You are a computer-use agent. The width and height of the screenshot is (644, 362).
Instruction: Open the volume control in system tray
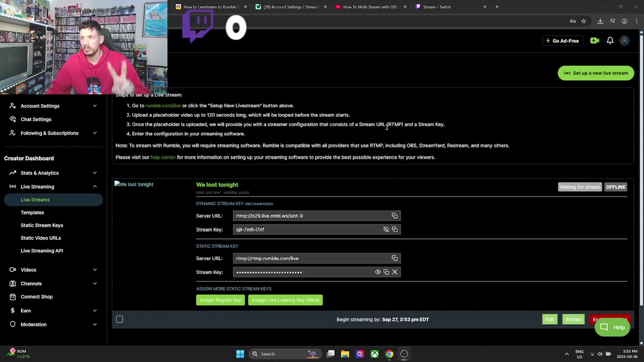(x=600, y=354)
